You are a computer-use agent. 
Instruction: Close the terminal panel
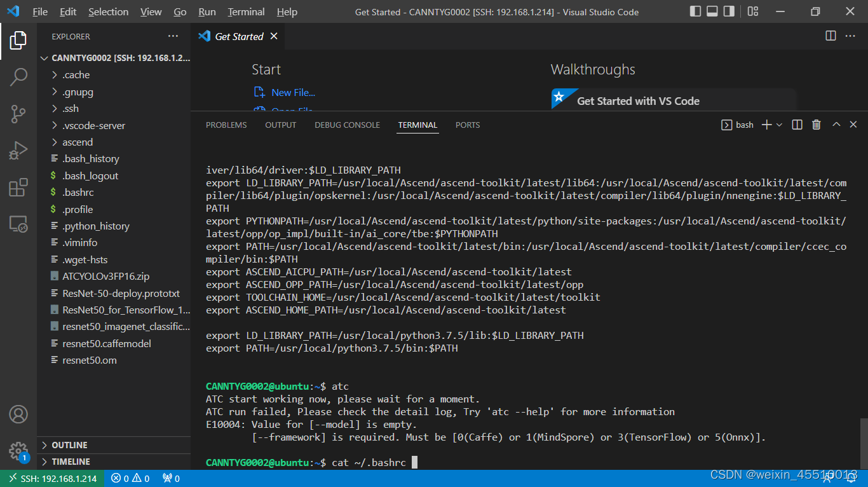[853, 125]
